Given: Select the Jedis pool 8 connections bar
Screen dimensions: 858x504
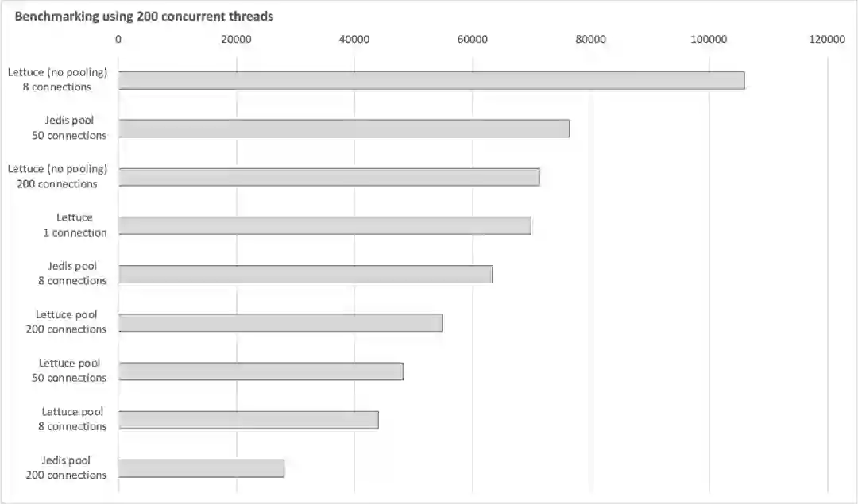Looking at the screenshot, I should pos(305,275).
